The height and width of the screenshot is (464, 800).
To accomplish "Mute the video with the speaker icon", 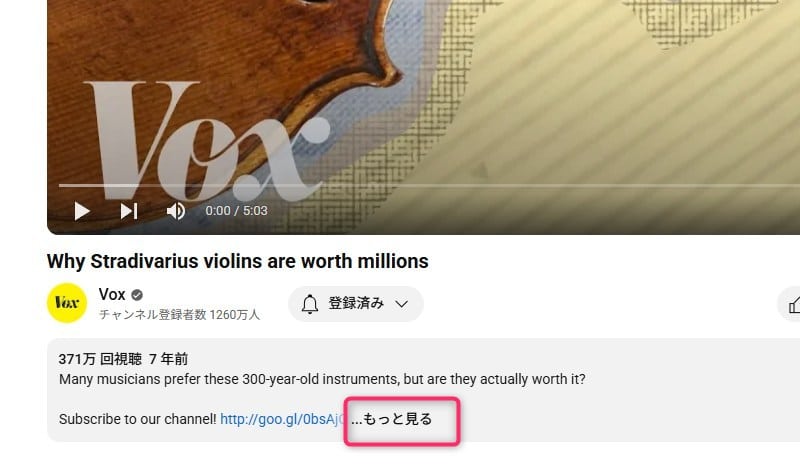I will [x=176, y=211].
